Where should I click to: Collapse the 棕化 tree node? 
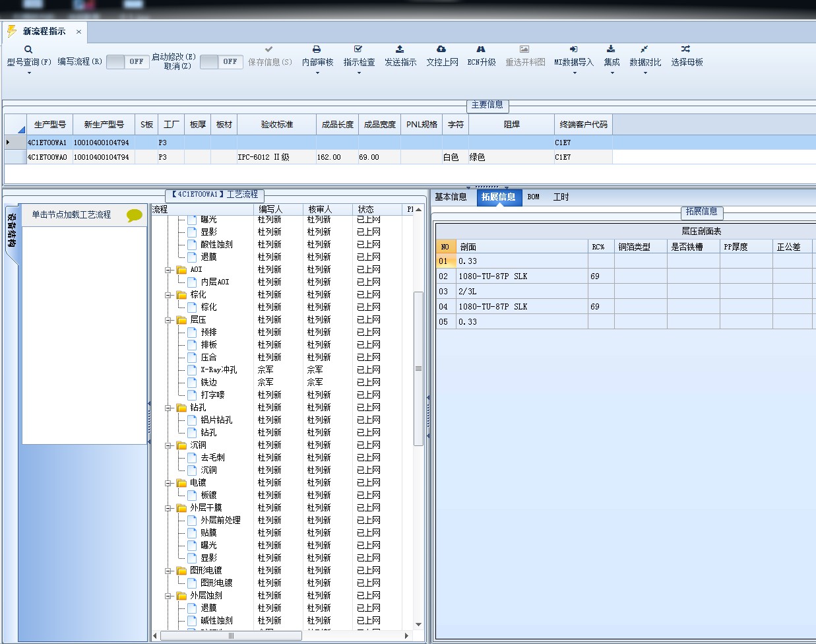(169, 295)
